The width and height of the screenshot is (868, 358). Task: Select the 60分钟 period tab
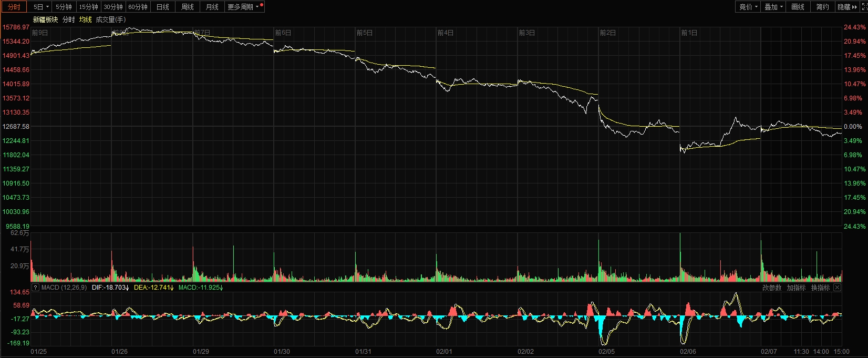[x=138, y=7]
